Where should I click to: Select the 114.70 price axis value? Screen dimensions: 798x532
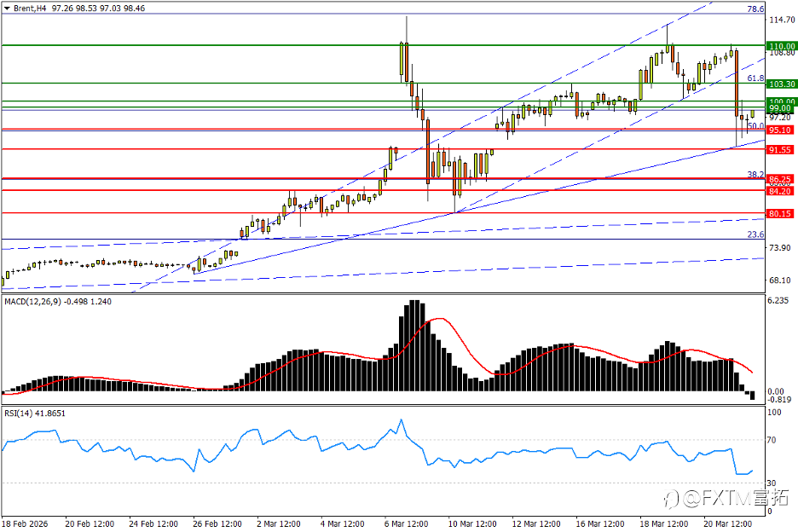coord(782,20)
